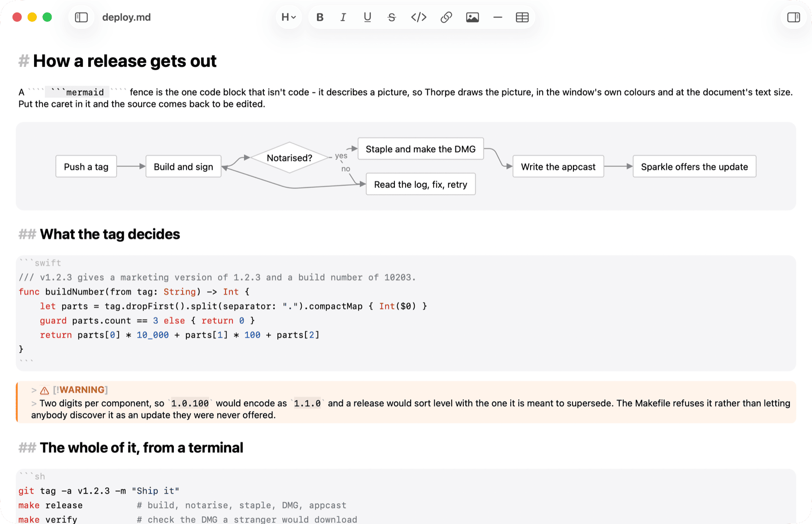The width and height of the screenshot is (812, 524).
Task: Select the 'Build and sign' diagram node
Action: 184,167
